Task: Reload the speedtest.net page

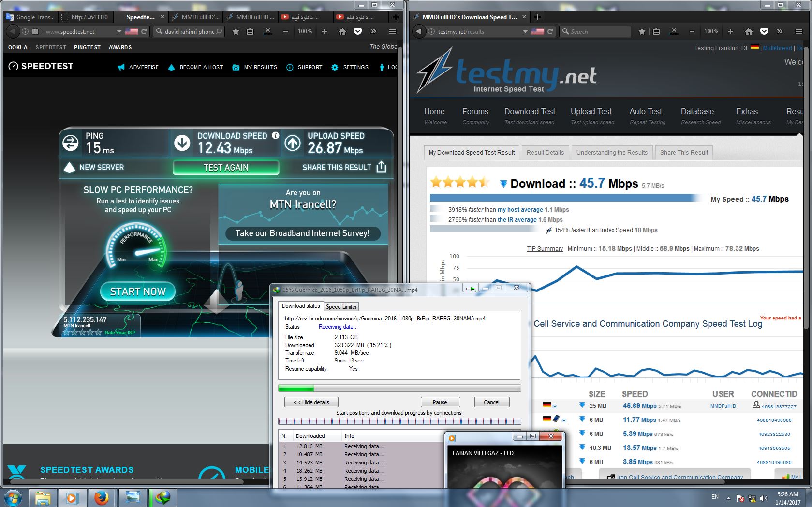Action: pos(144,31)
